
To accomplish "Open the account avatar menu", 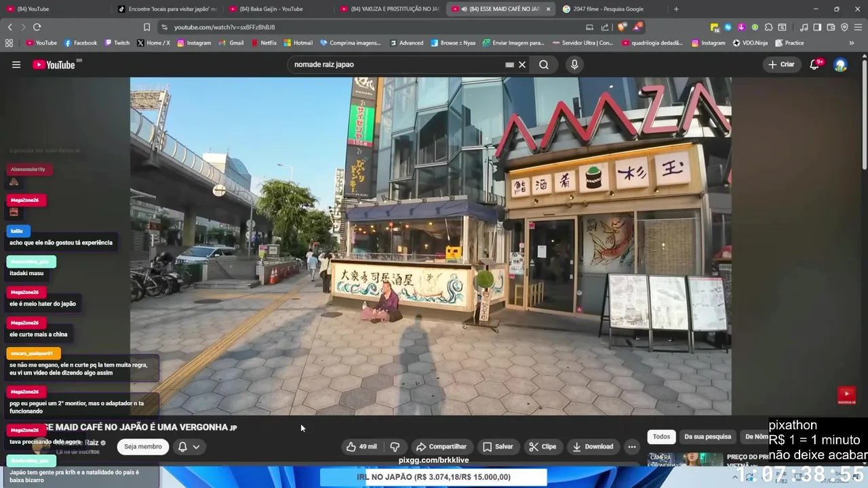I will (841, 64).
